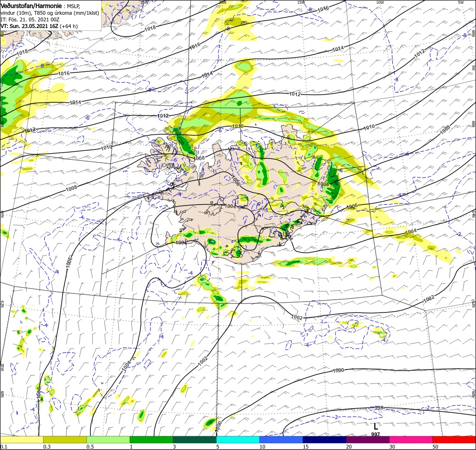
Task: Click the 997 low pressure value
Action: point(376,434)
